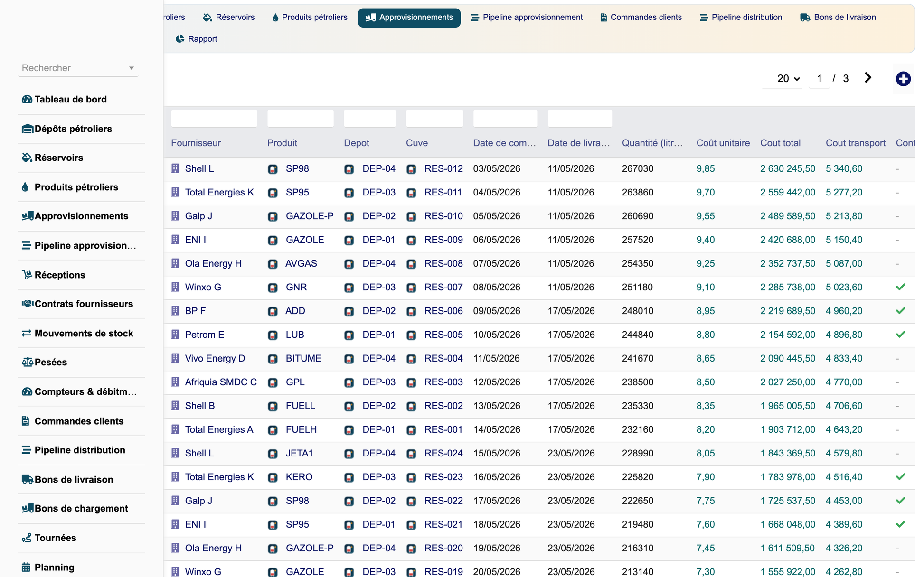Click the Cuve filter input field

point(434,118)
